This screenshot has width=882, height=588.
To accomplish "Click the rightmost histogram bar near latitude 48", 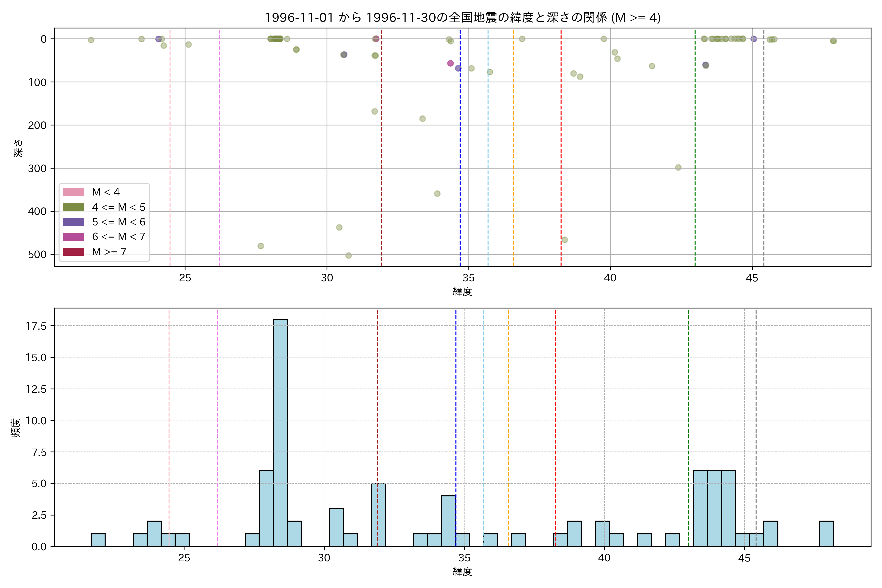I will pos(826,534).
